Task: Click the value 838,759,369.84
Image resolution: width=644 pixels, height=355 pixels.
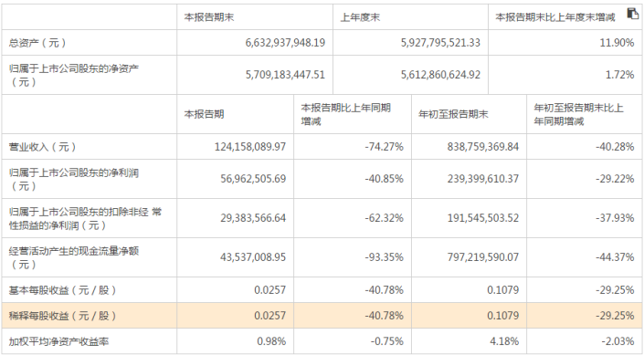Action: (483, 147)
